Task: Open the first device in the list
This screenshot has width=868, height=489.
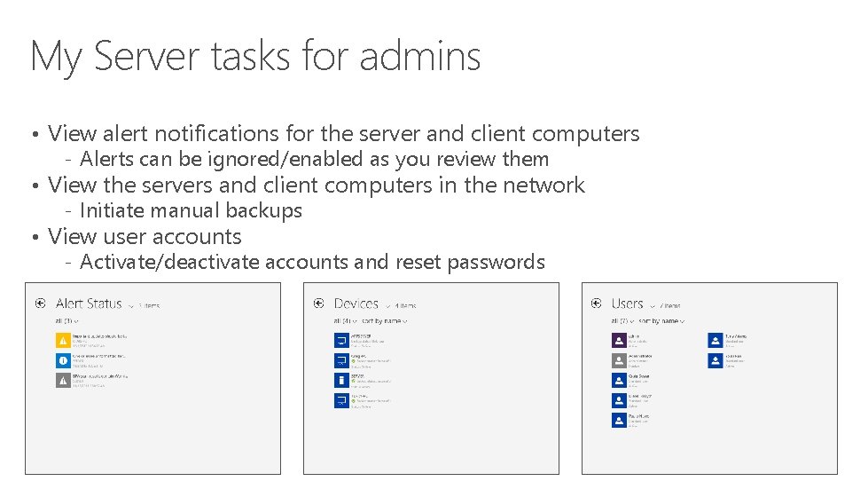Action: [x=341, y=339]
